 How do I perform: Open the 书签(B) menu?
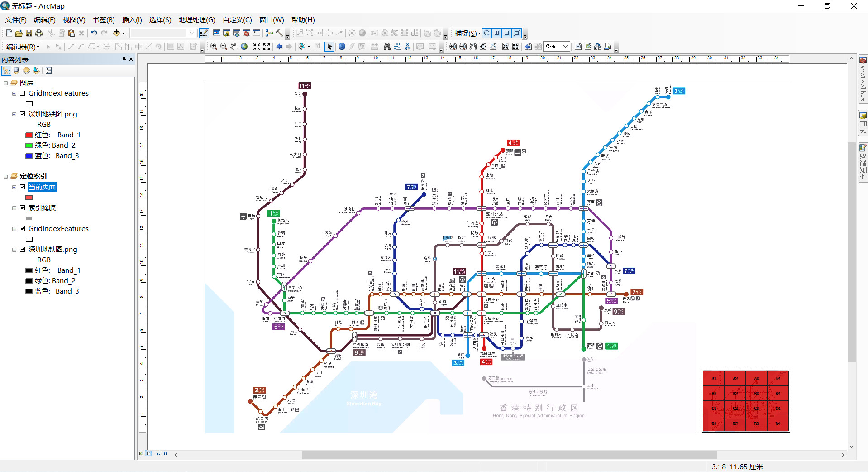[x=104, y=20]
